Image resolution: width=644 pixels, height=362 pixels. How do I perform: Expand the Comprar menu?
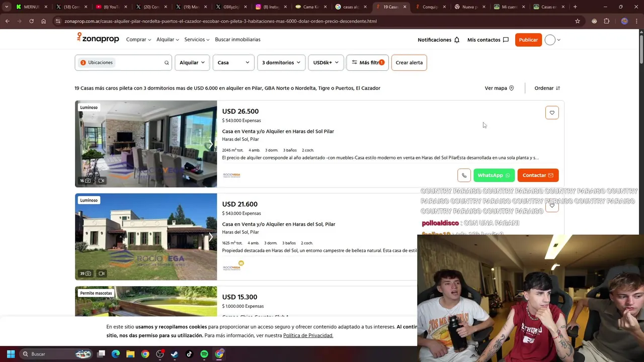pos(138,40)
